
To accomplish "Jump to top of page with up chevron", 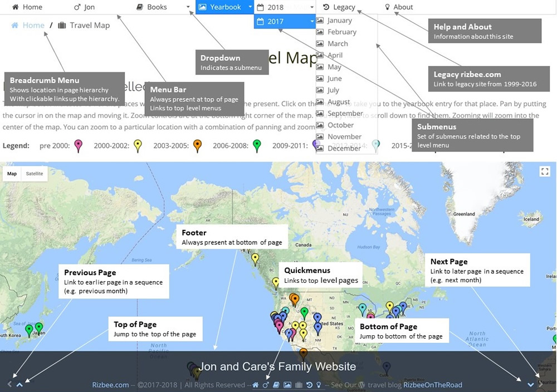I will point(19,385).
